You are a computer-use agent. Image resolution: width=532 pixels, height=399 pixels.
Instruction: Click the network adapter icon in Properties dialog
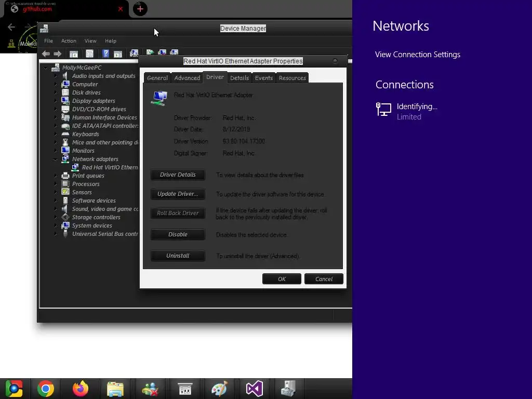[159, 98]
